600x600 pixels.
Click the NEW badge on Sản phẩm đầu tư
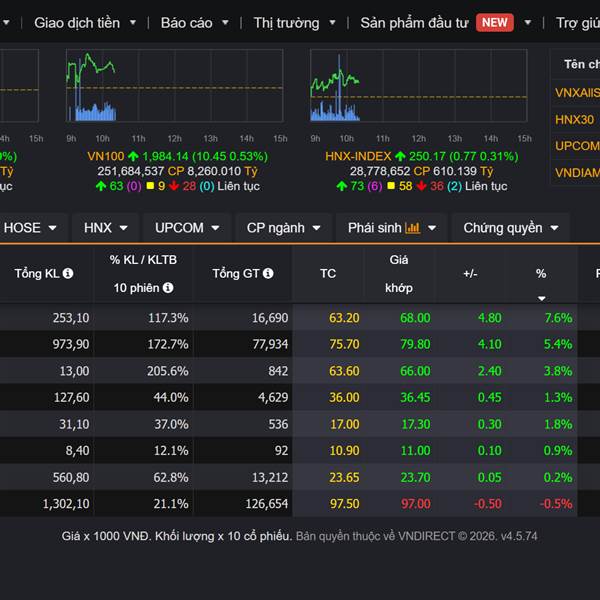494,22
